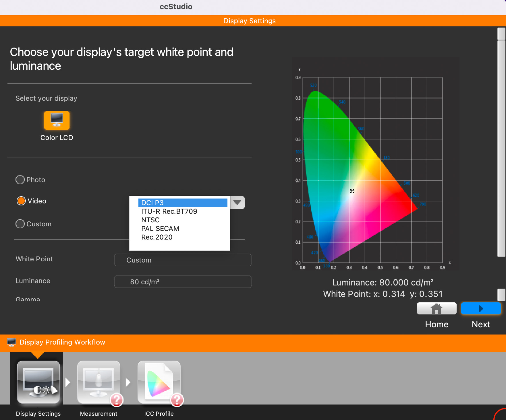Image resolution: width=506 pixels, height=420 pixels.
Task: Choose Rec.2020 from the list
Action: pos(157,237)
